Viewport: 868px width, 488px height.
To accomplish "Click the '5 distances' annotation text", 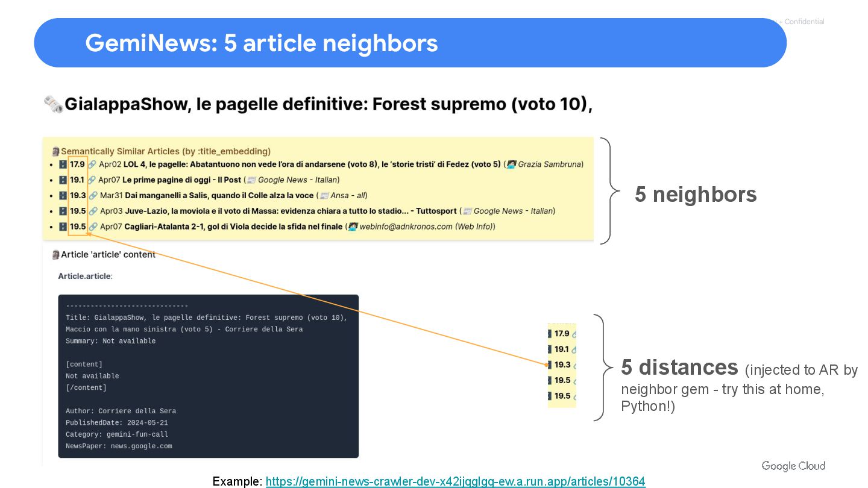I will [x=679, y=367].
